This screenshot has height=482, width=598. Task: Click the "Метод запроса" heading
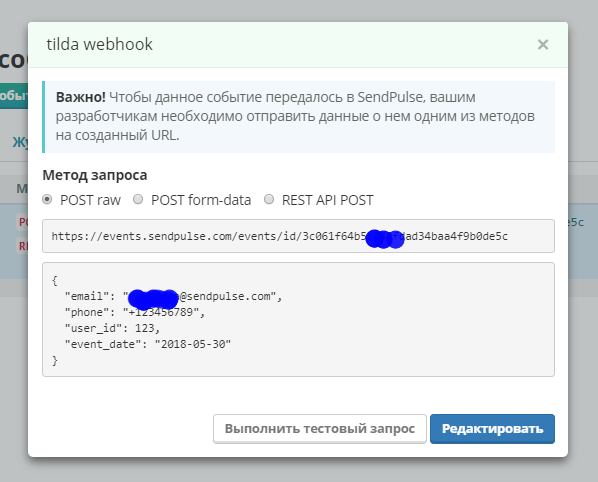click(95, 175)
